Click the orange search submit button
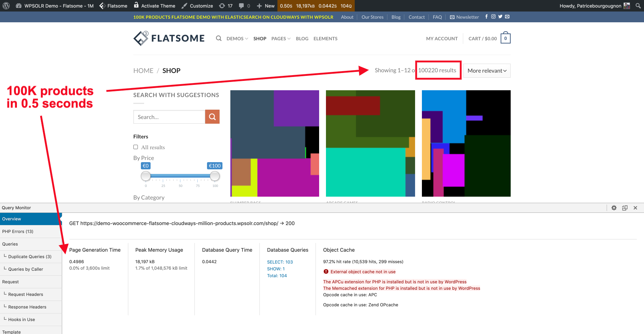The height and width of the screenshot is (334, 644). (212, 117)
